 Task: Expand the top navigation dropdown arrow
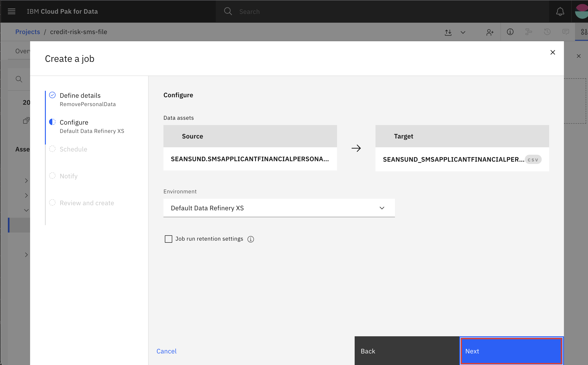[462, 32]
